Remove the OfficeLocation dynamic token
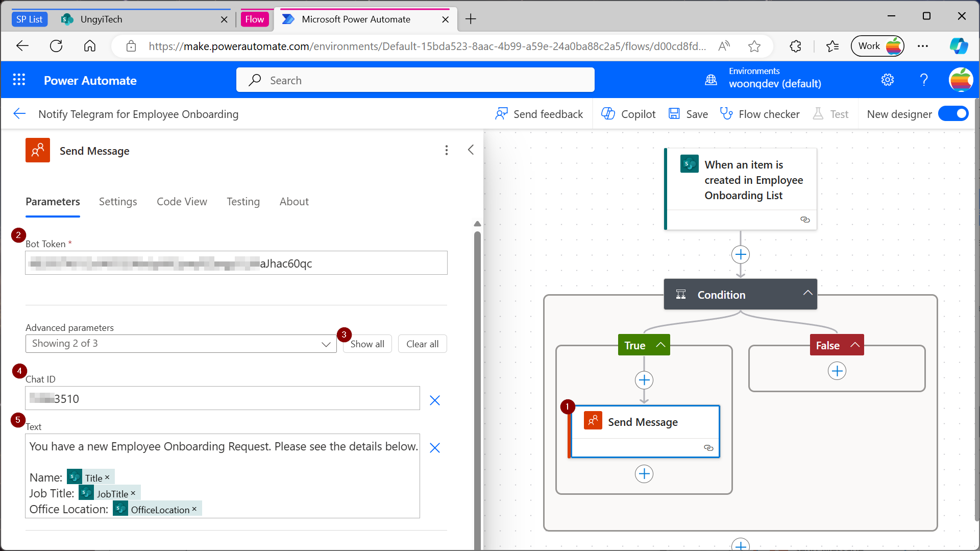This screenshot has width=980, height=551. coord(194,509)
